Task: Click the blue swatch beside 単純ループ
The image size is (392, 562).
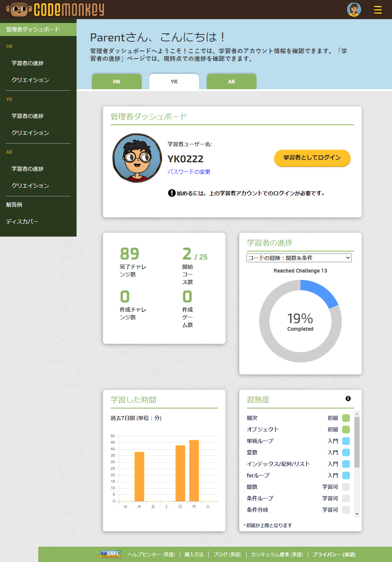Action: coord(346,441)
